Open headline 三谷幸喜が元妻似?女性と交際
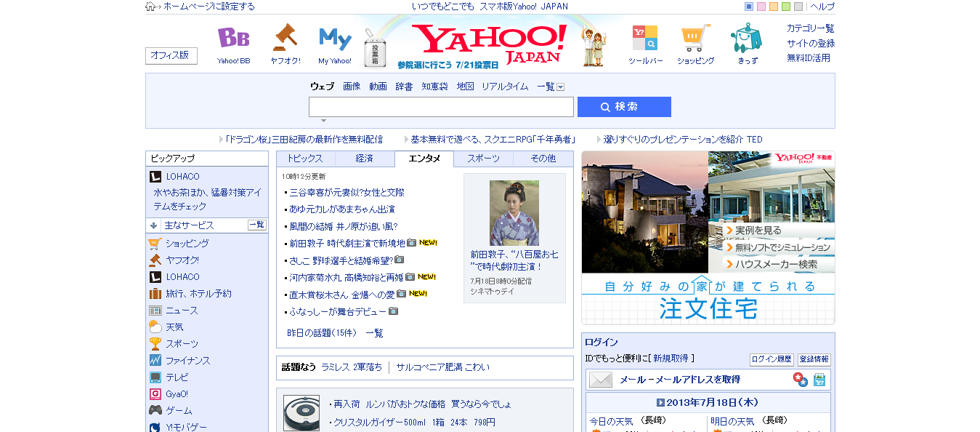This screenshot has height=432, width=980. click(347, 193)
